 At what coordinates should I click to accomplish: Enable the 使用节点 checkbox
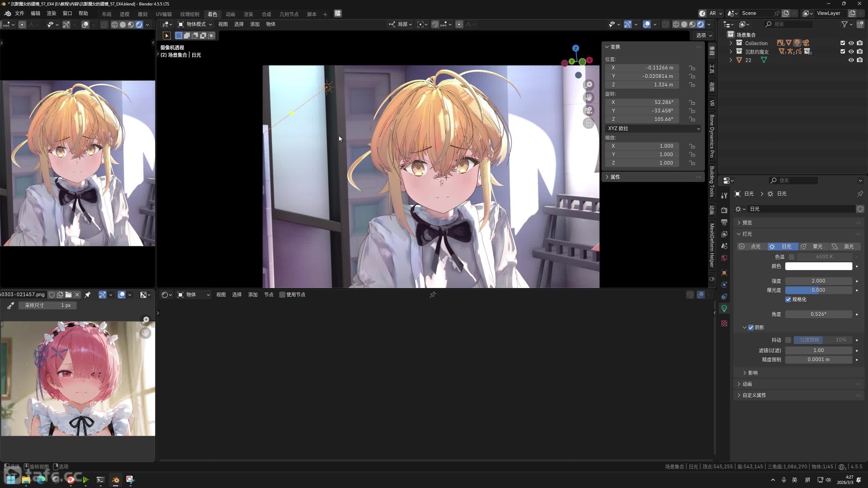[282, 295]
